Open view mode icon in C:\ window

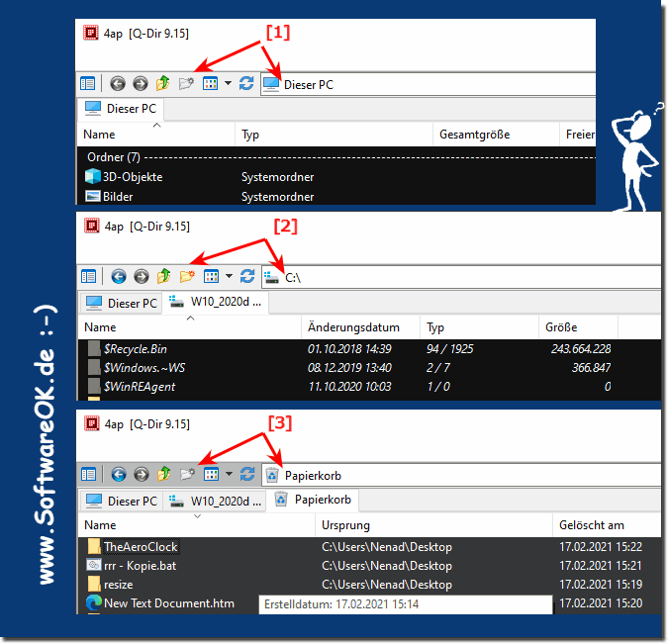tap(212, 277)
